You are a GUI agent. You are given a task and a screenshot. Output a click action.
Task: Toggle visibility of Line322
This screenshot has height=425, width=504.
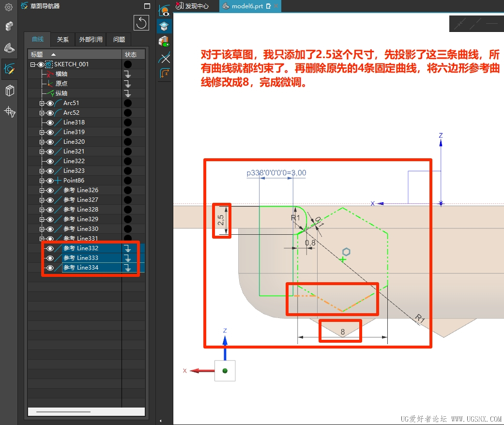(x=50, y=161)
